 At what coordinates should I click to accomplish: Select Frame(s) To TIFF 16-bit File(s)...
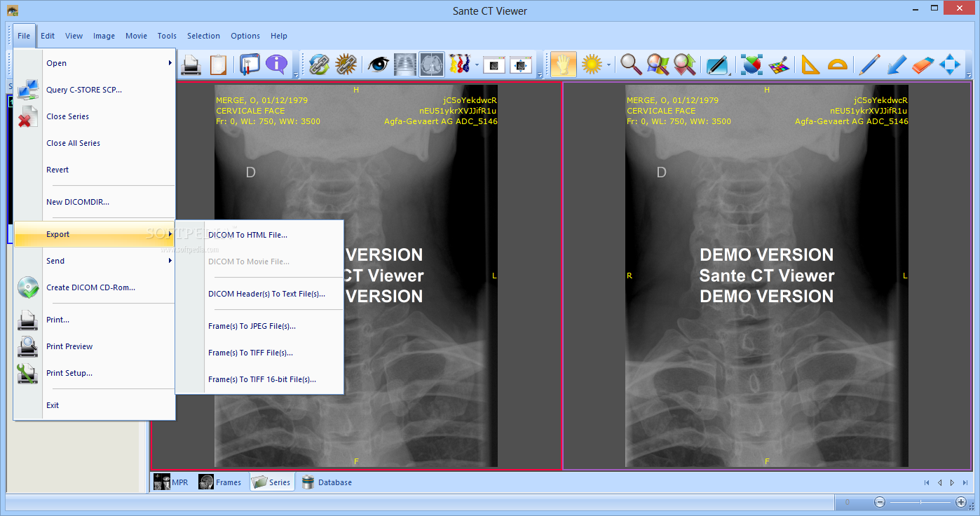point(259,379)
